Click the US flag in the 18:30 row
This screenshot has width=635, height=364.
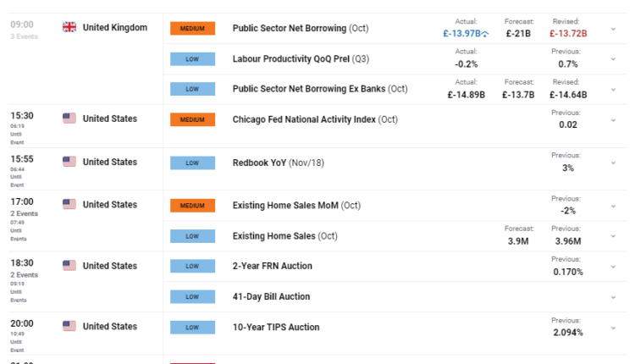point(69,266)
